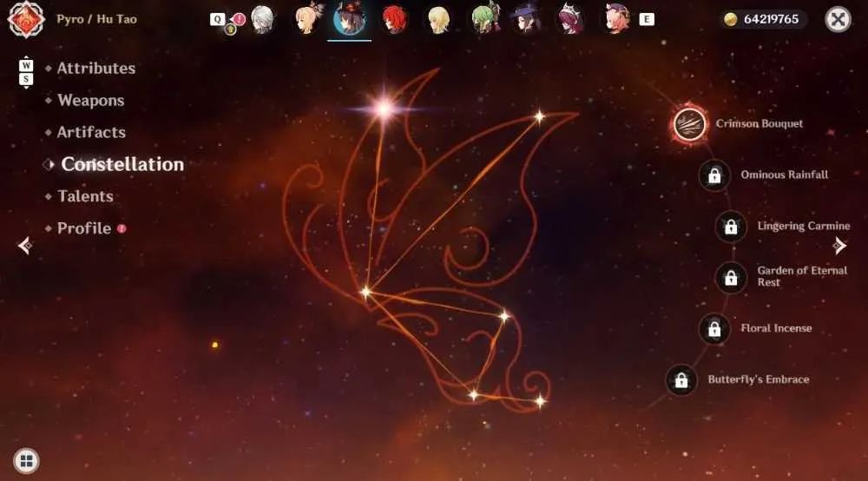Select the locked Lingering Carmine node

731,227
